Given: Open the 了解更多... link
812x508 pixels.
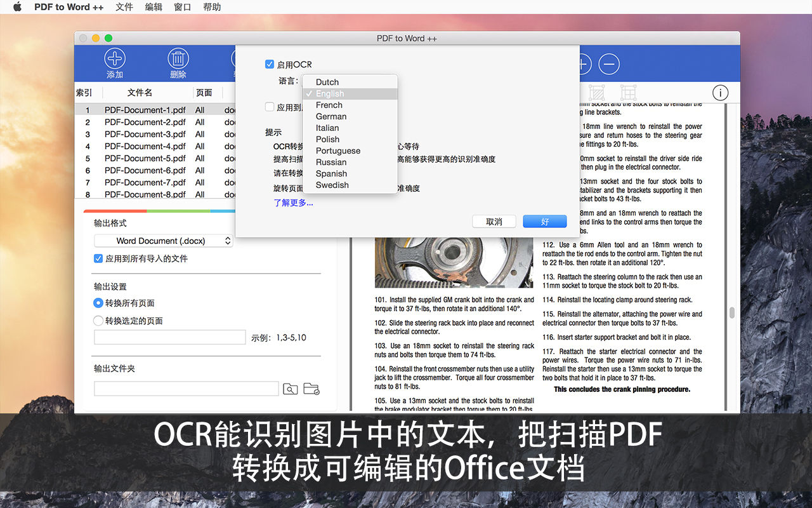Looking at the screenshot, I should click(294, 203).
